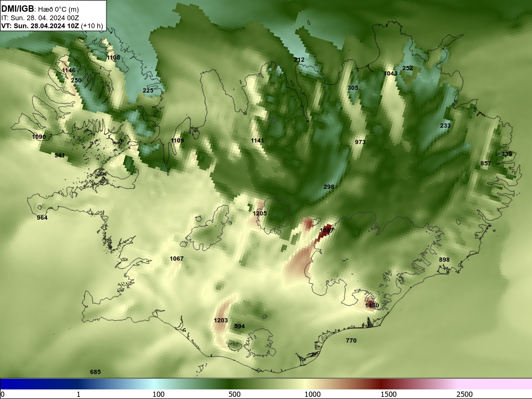Click the map value 1043

point(390,73)
